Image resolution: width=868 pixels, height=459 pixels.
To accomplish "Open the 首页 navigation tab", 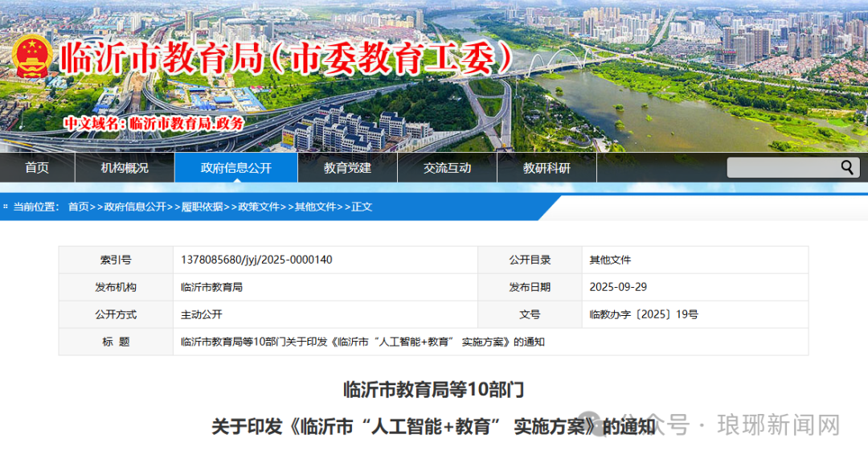I will (x=37, y=168).
